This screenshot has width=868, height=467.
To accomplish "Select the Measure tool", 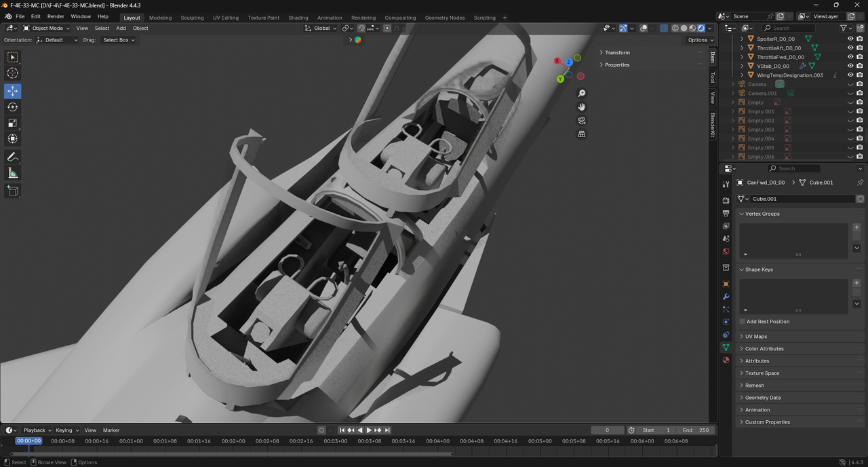I will (12, 173).
